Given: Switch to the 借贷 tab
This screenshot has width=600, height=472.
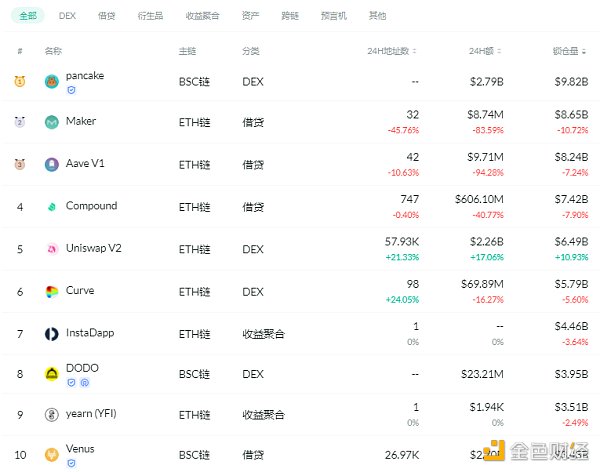Looking at the screenshot, I should tap(106, 16).
